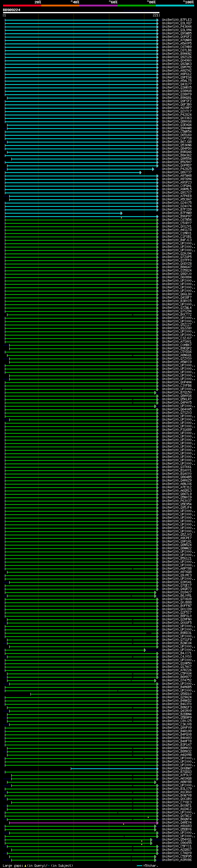Click the ruler end position 221

tap(155, 15)
